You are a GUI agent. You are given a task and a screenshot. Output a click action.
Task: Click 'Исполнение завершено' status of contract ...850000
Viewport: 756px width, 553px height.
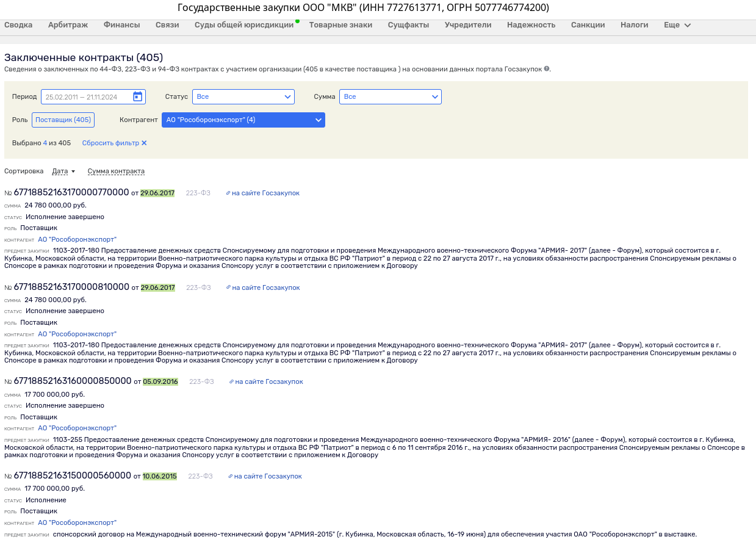click(x=65, y=405)
